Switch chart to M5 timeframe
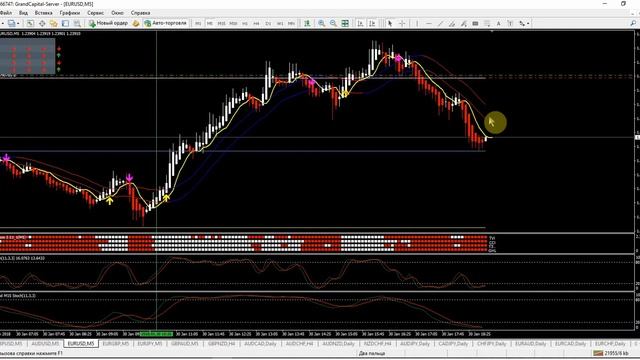This screenshot has width=640, height=360. click(210, 24)
